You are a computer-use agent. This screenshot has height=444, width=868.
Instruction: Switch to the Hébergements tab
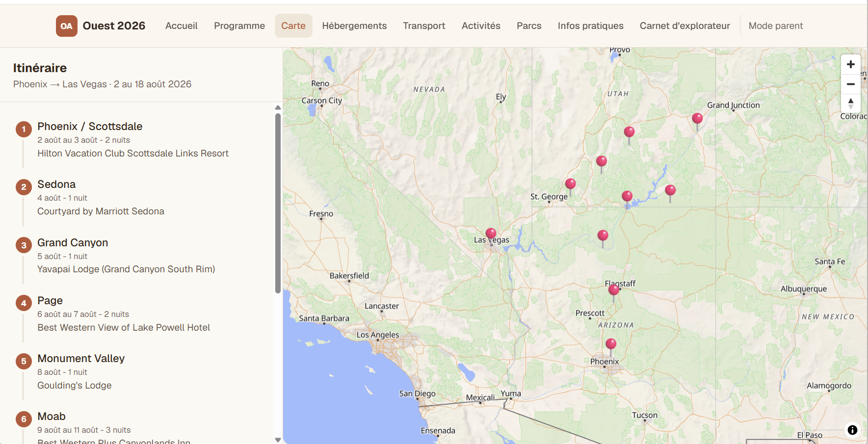pyautogui.click(x=354, y=26)
